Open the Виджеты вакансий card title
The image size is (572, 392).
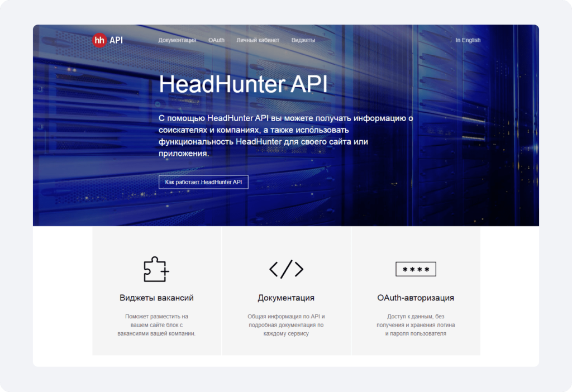pos(156,298)
